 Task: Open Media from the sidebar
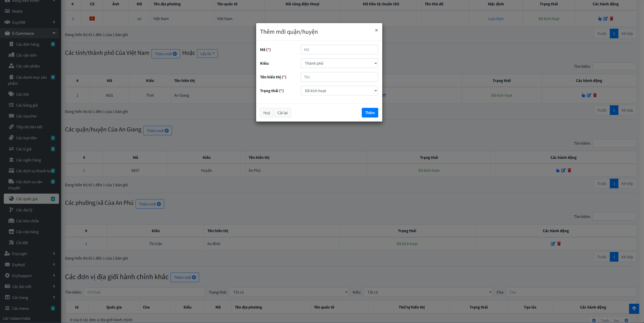(17, 11)
